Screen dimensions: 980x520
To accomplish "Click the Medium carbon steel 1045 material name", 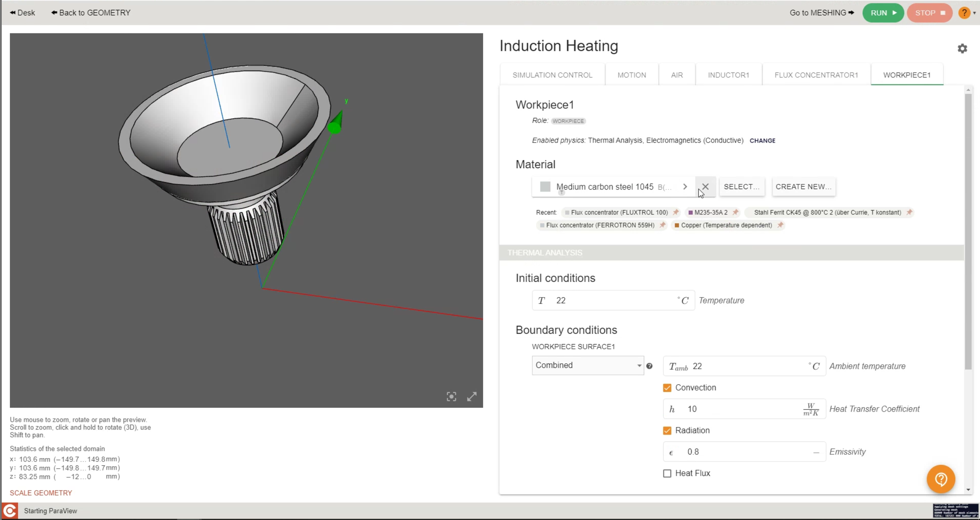I will (604, 187).
